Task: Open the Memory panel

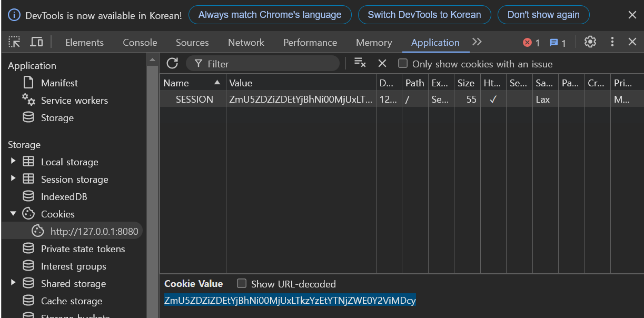Action: (x=373, y=42)
